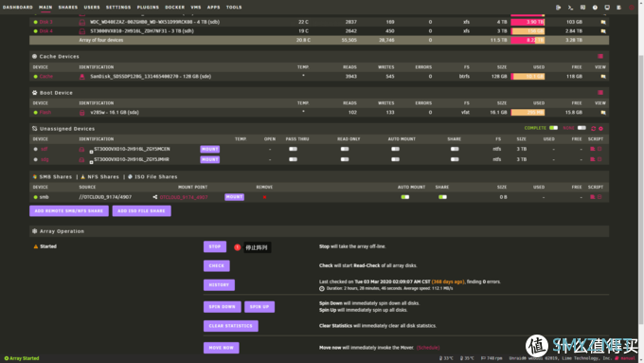Click Disk 3 usage bar showing 3.90 TB
This screenshot has width=644, height=363.
528,22
